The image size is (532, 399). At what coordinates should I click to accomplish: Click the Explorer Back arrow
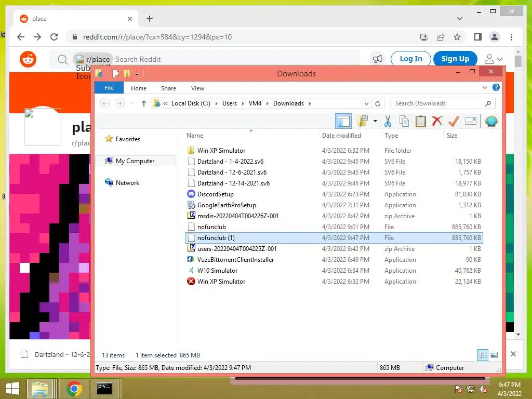click(x=105, y=103)
